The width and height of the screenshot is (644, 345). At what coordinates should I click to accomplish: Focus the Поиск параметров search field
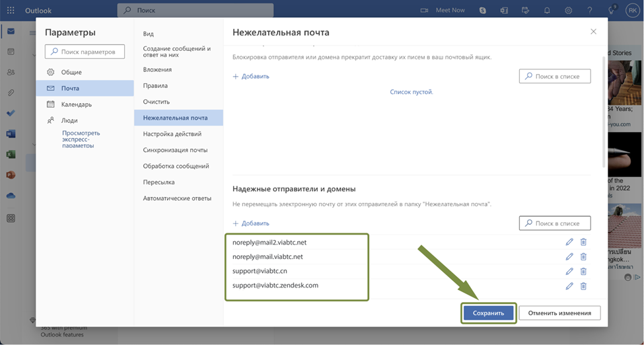click(85, 52)
